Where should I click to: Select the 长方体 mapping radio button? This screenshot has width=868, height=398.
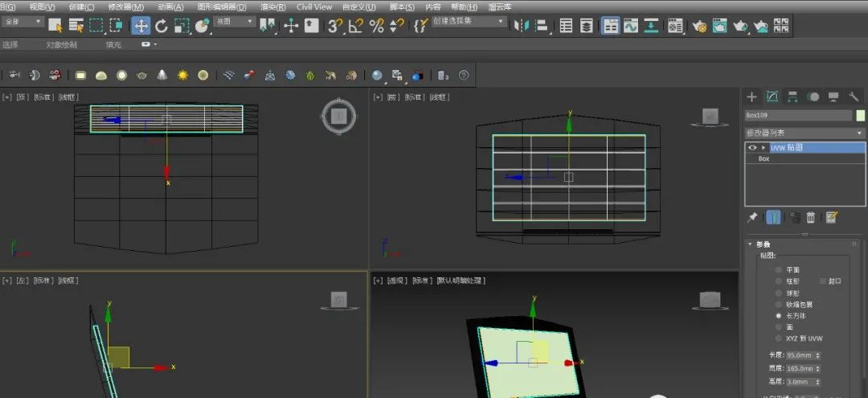(778, 315)
